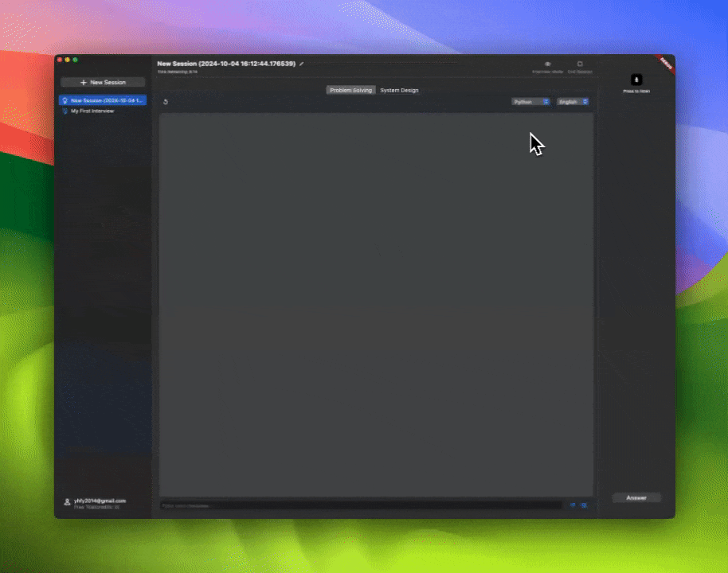Click the send icon beside the message box

click(573, 505)
